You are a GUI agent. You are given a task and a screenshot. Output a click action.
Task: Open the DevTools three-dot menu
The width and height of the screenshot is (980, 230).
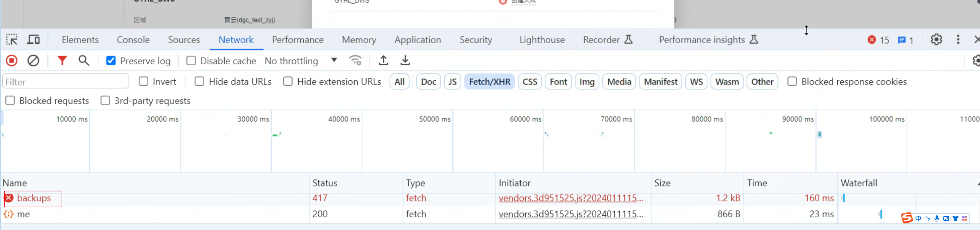(958, 40)
